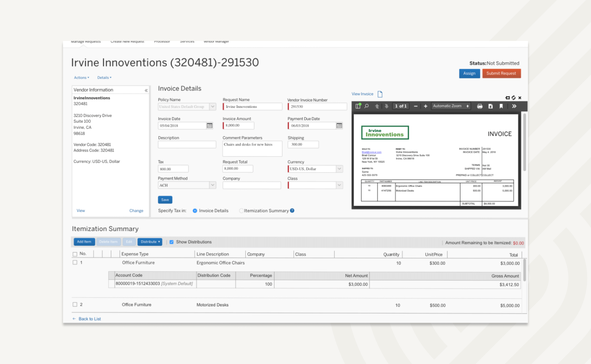Click the invoice viewer vertical scrollbar

[525, 142]
